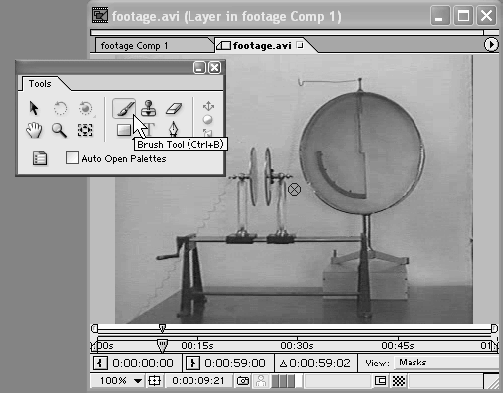Select the Eraser tool
503x393 pixels.
pos(174,108)
